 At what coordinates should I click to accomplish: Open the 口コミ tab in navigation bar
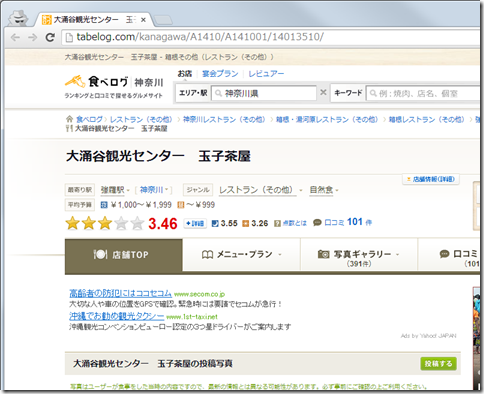pos(449,254)
